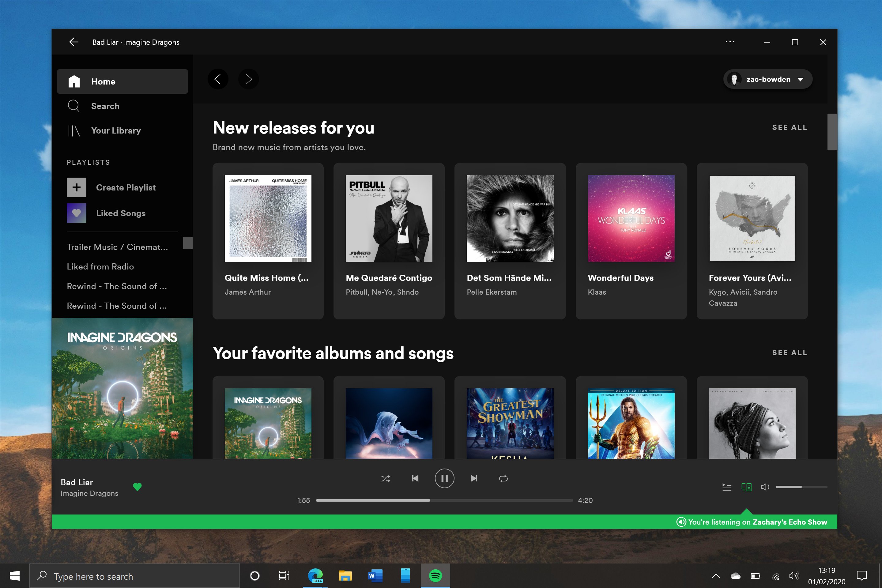
Task: Open the Windows Start menu
Action: (x=15, y=576)
